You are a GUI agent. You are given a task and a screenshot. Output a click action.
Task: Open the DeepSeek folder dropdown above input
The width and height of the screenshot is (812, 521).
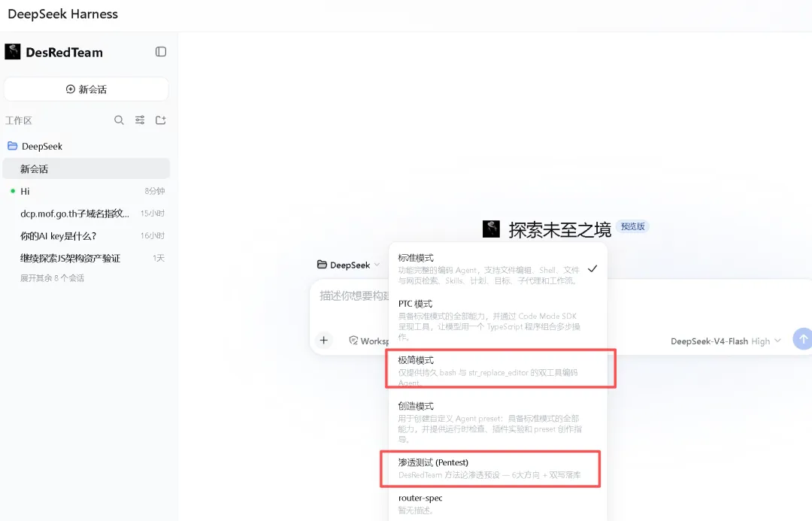point(349,265)
